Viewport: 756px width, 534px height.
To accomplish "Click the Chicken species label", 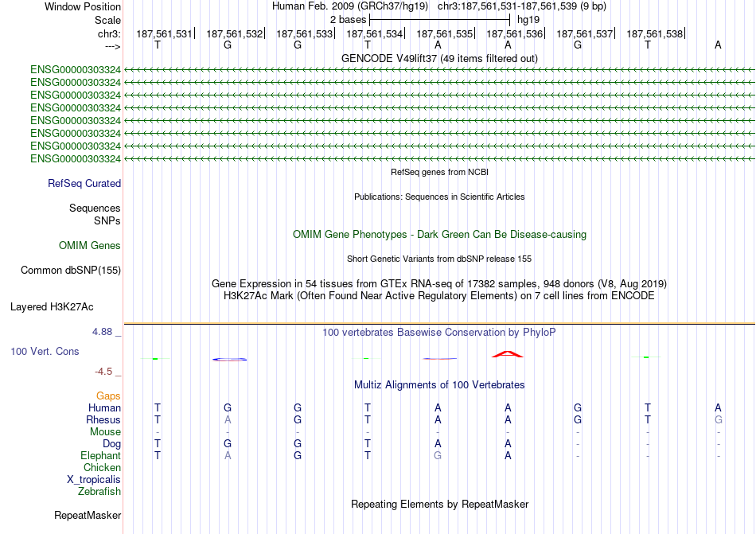I will pyautogui.click(x=102, y=467).
